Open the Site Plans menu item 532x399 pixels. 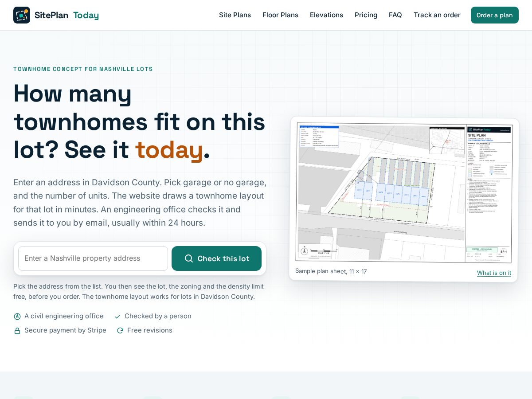235,15
